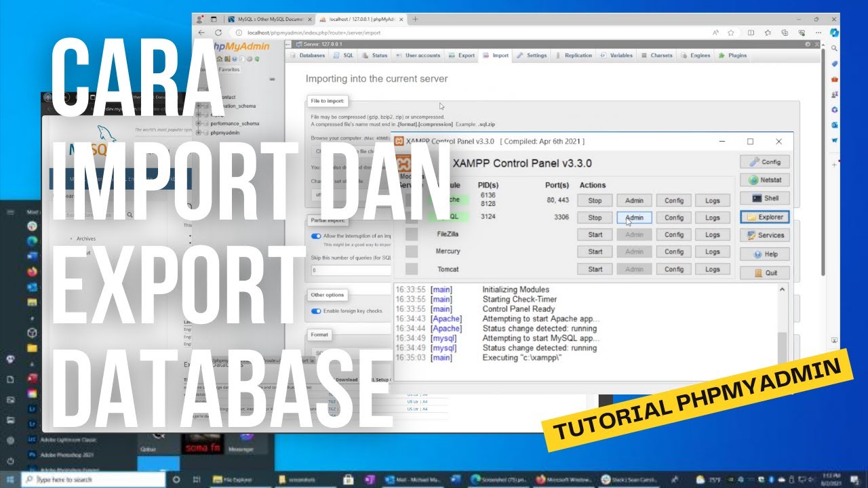Open Config for the Apache module

[x=673, y=201]
